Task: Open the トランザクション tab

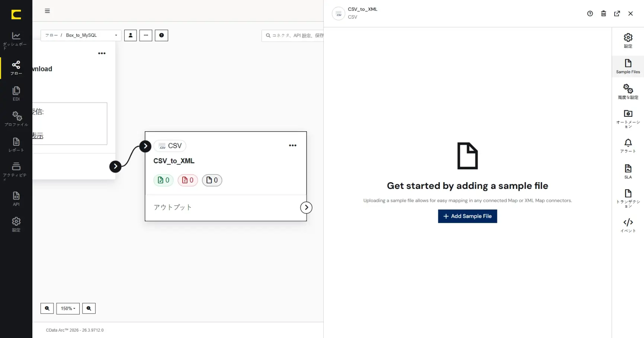Action: [628, 199]
